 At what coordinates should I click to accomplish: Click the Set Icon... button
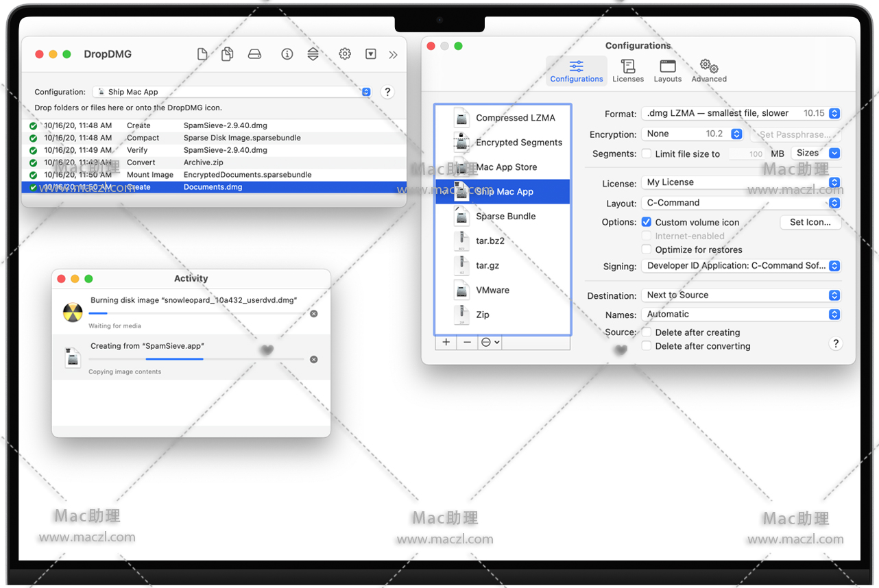pos(810,222)
